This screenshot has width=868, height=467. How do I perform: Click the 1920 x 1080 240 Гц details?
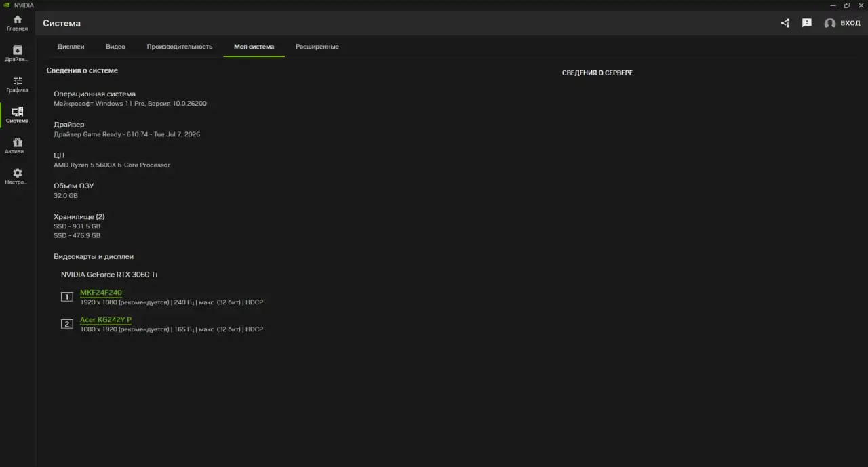[x=172, y=302]
